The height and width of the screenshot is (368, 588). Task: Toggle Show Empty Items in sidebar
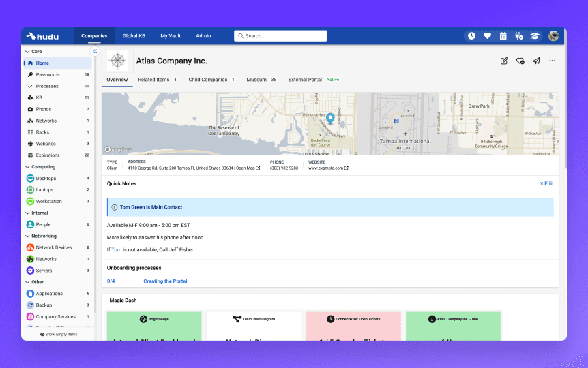click(59, 335)
